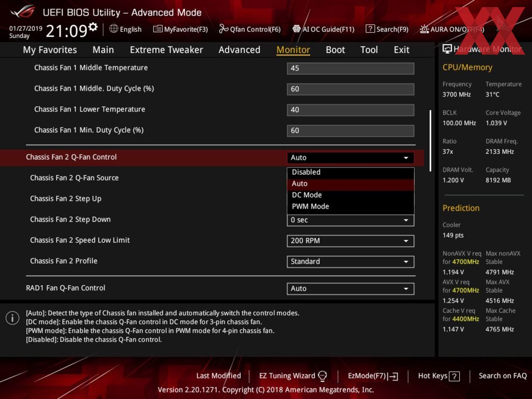Collapse Chassis Fan 2 Q-Fan Control dropdown
Image resolution: width=532 pixels, height=399 pixels.
pyautogui.click(x=350, y=157)
